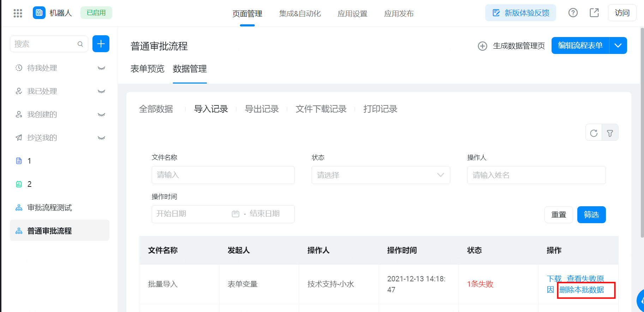
Task: Click the calendar icon in date range
Action: click(x=235, y=214)
